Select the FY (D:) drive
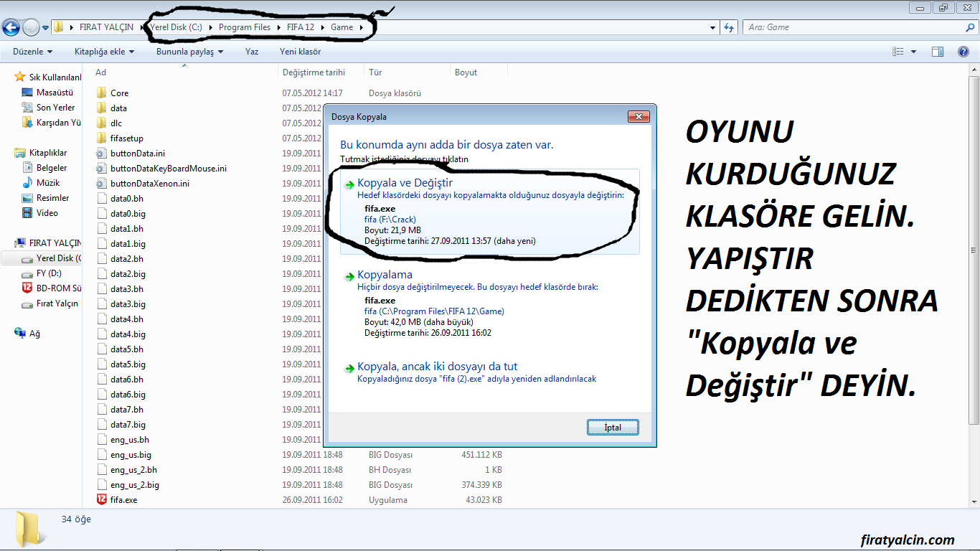 pos(49,273)
